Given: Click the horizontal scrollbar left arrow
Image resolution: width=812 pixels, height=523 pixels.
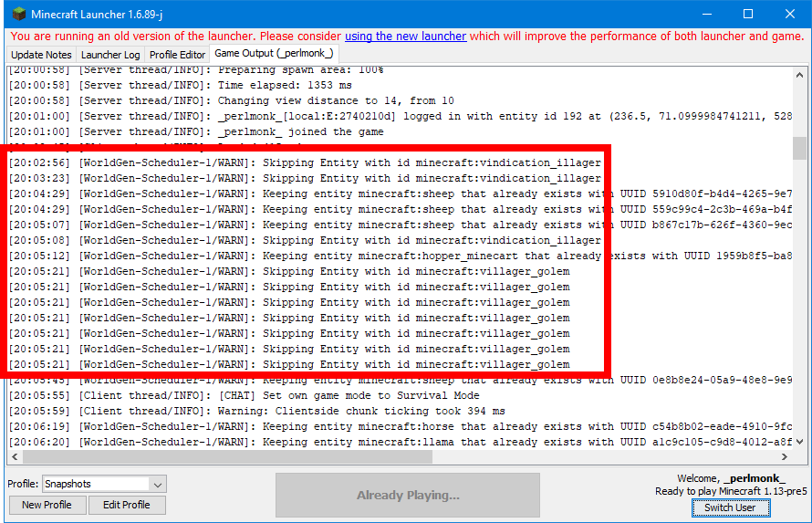Looking at the screenshot, I should click(x=15, y=456).
